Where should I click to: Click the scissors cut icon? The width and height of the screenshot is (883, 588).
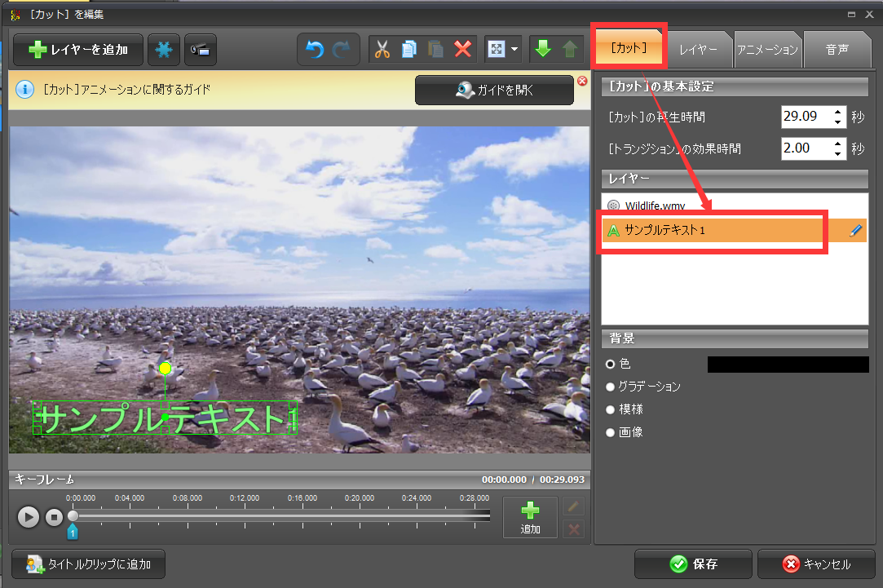(382, 50)
